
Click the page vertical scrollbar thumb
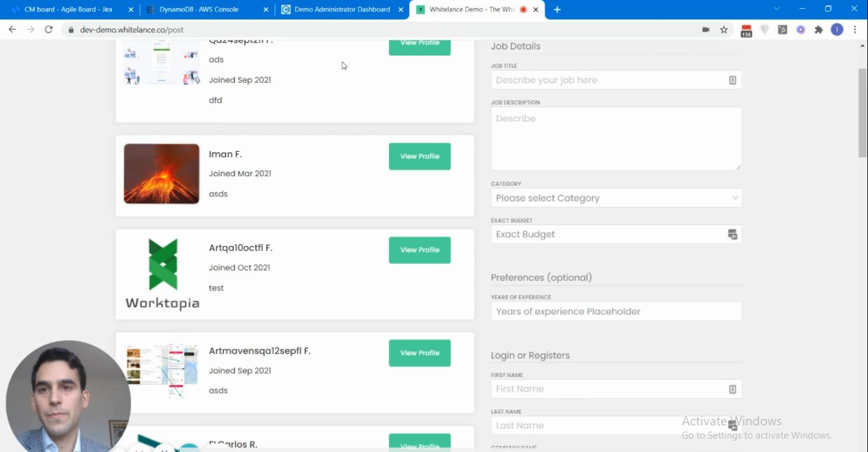point(862,112)
